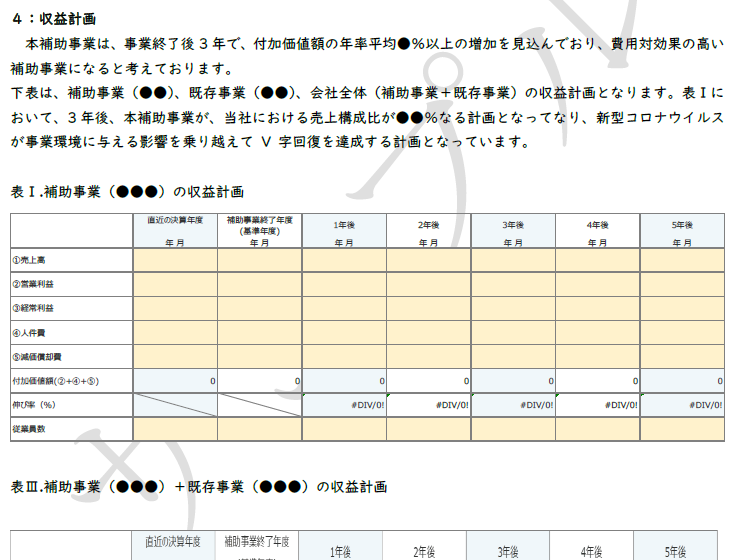The width and height of the screenshot is (744, 560).
Task: Select the row label "①売上高"
Action: tap(28, 260)
